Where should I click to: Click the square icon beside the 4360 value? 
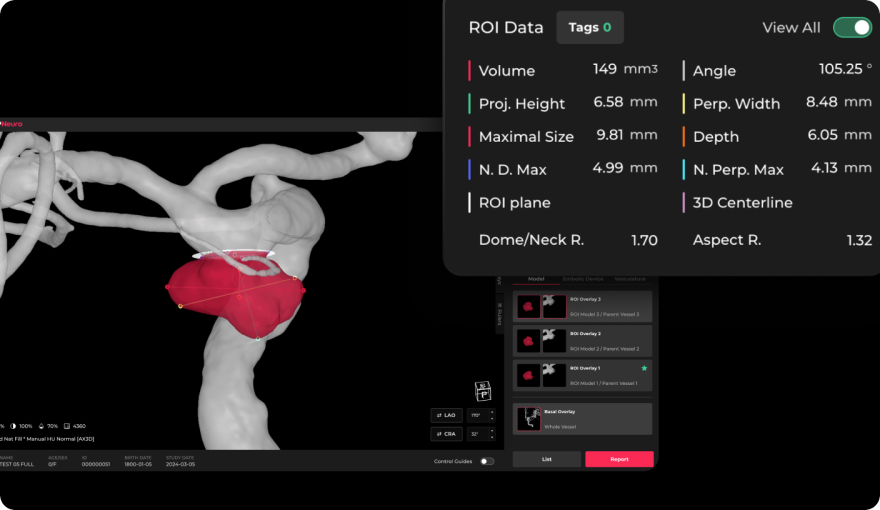[x=66, y=426]
